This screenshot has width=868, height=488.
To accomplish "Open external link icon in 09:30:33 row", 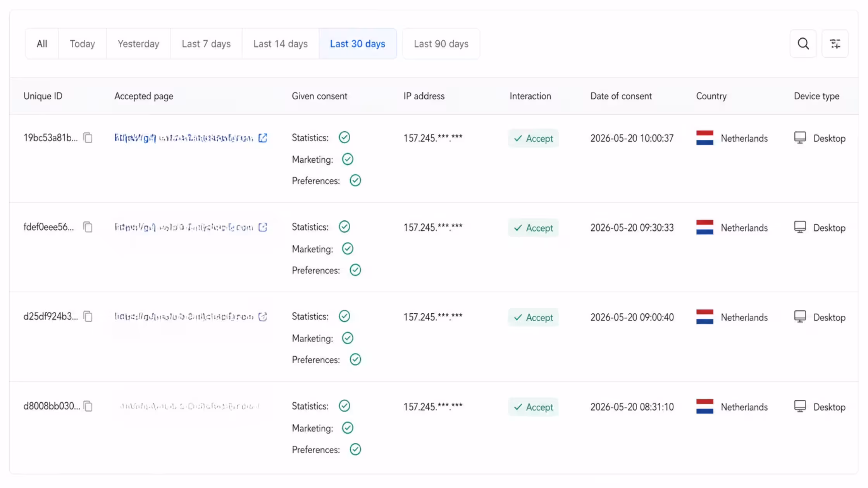I will (263, 227).
